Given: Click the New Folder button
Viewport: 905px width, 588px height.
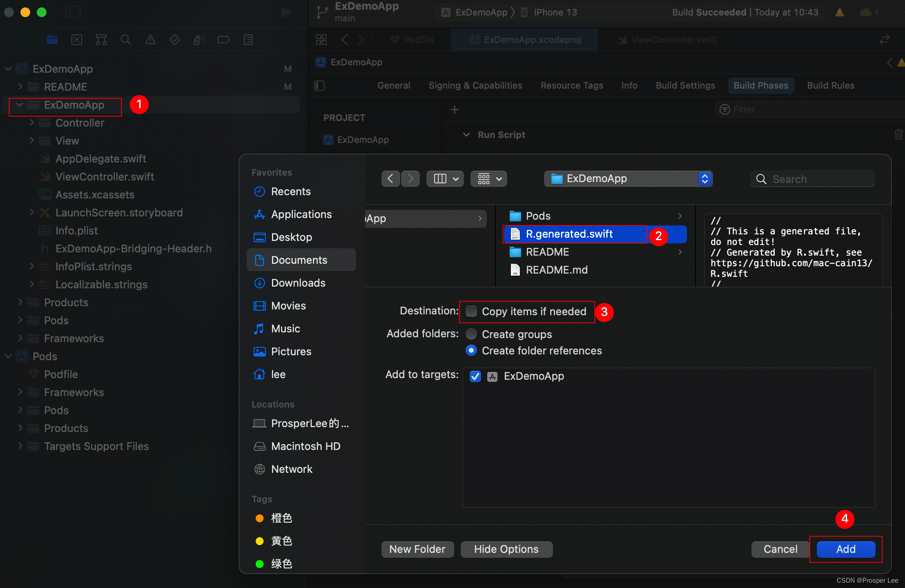Looking at the screenshot, I should 417,549.
